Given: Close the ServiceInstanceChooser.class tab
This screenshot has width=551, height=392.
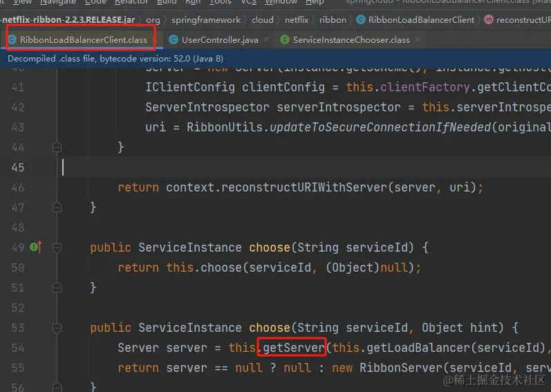Looking at the screenshot, I should (418, 39).
